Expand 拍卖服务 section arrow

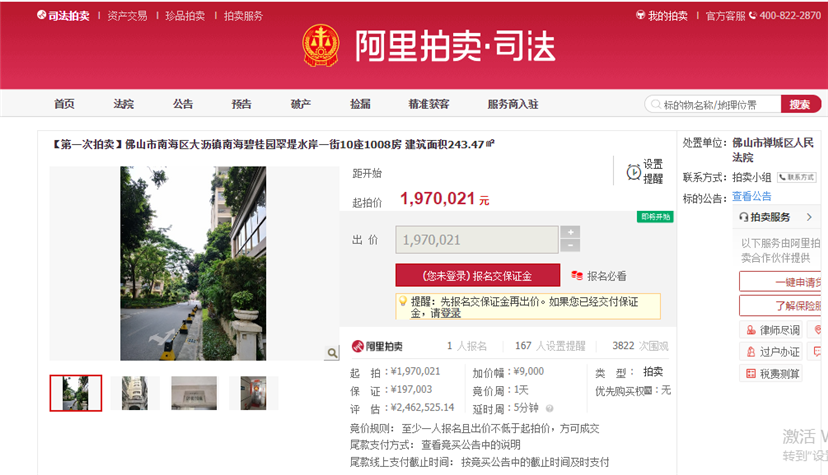809,217
